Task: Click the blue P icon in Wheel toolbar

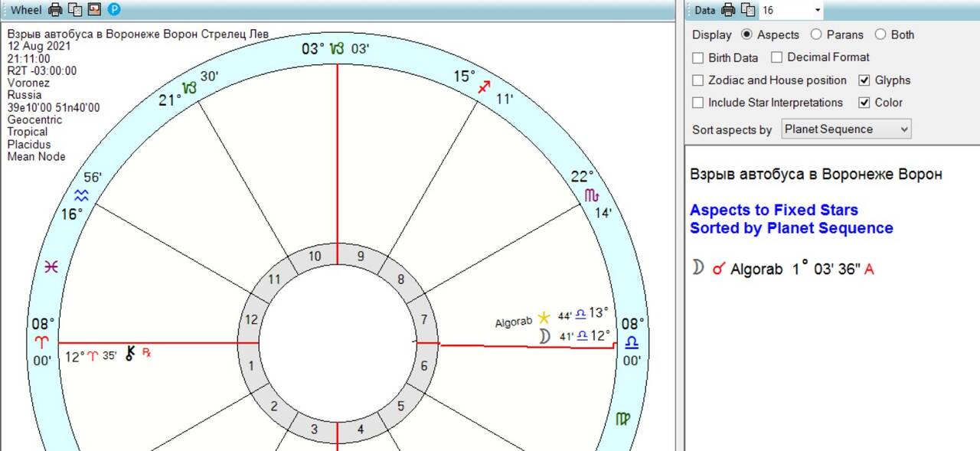Action: (114, 10)
